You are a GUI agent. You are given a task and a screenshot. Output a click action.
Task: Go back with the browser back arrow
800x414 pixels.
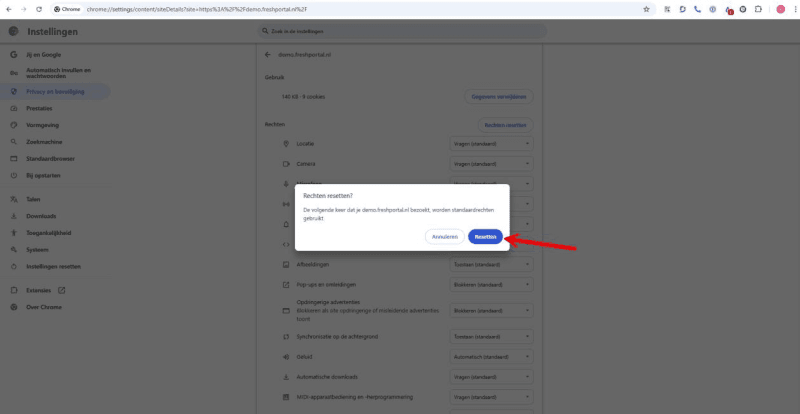click(x=9, y=9)
